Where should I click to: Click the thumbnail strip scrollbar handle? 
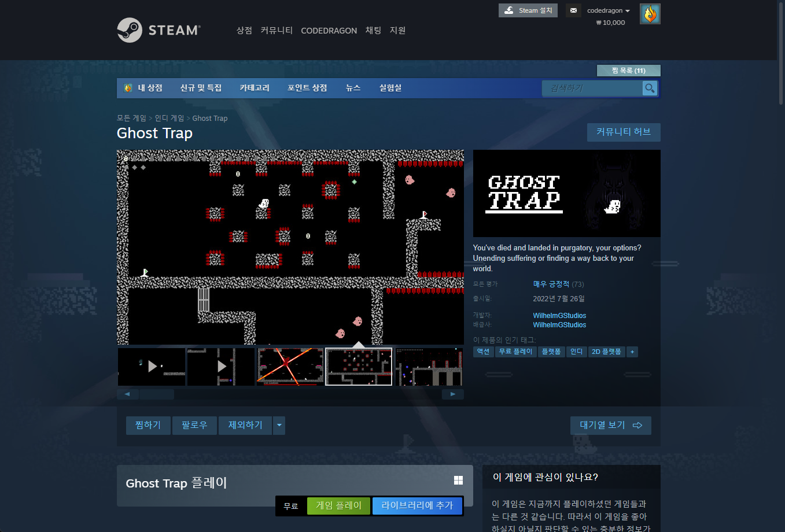pyautogui.click(x=157, y=394)
